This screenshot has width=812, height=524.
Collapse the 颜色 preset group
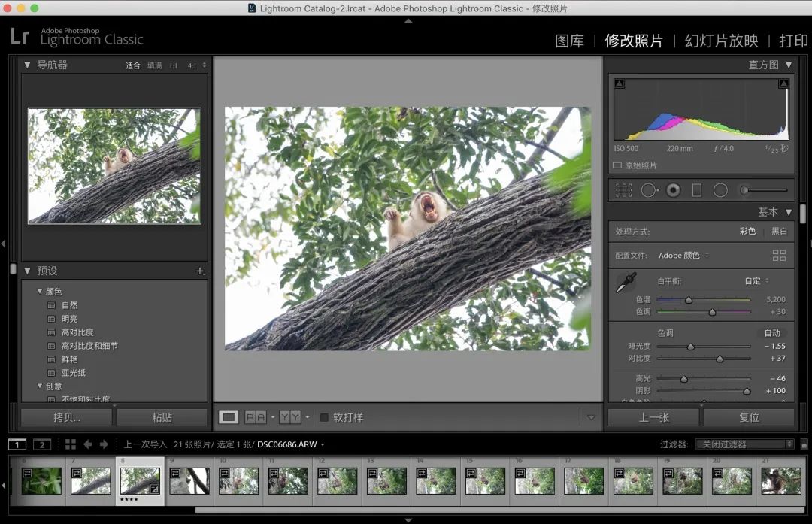point(41,292)
